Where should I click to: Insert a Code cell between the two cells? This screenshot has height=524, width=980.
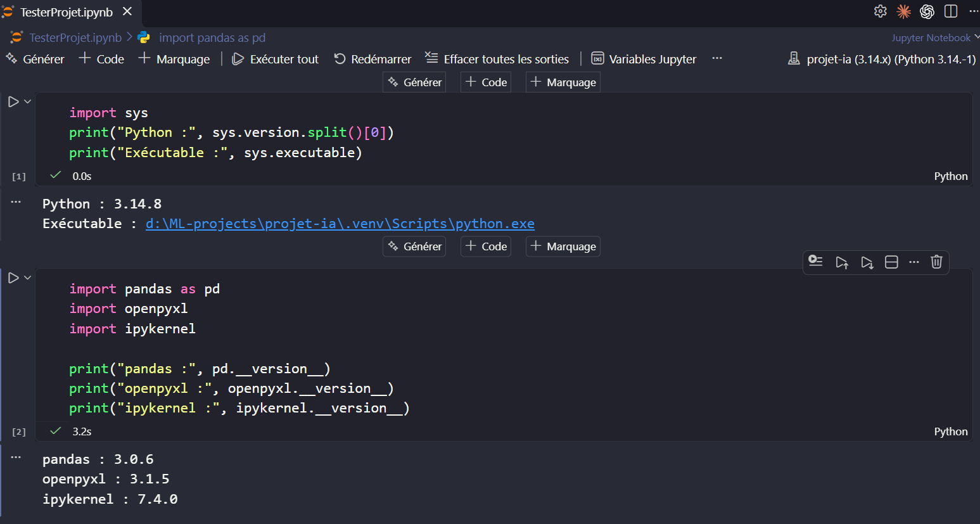pos(486,246)
